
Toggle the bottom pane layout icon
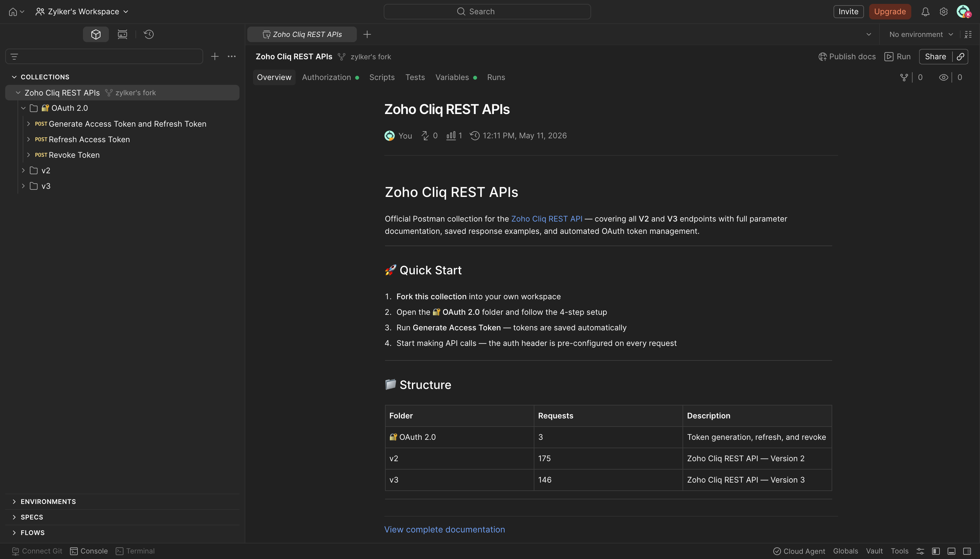tap(951, 551)
